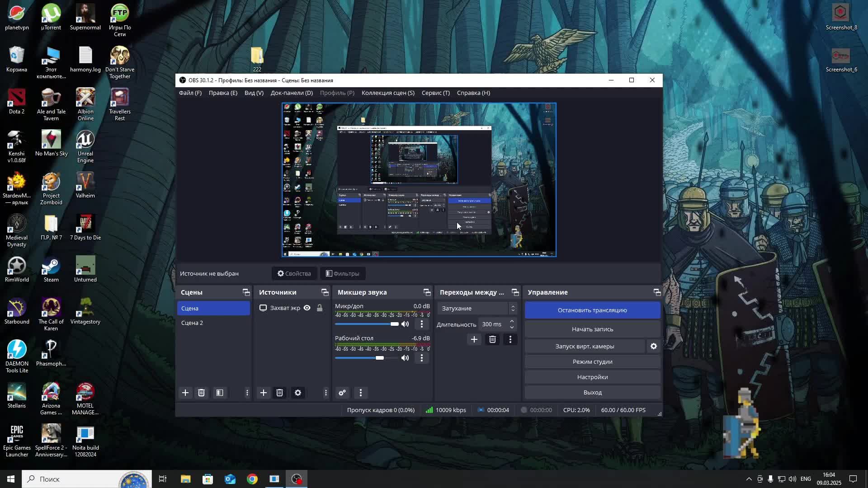Open the Сервис (T) menu
This screenshot has width=868, height=488.
click(435, 93)
